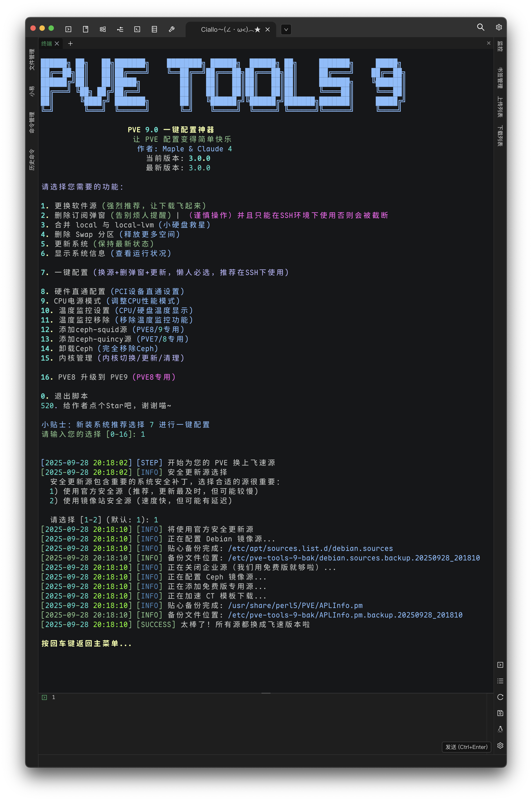Click menu option 8 硬件直通配置

pyautogui.click(x=113, y=291)
